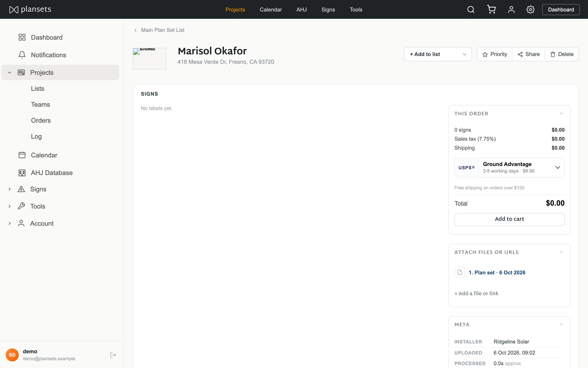
Task: Click the Notifications bell icon
Action: [x=22, y=55]
